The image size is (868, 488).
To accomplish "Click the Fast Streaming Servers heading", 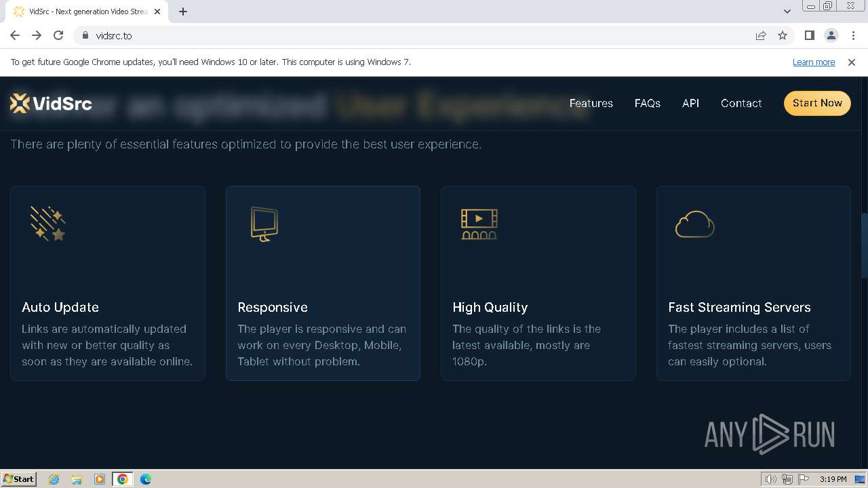I will 739,307.
